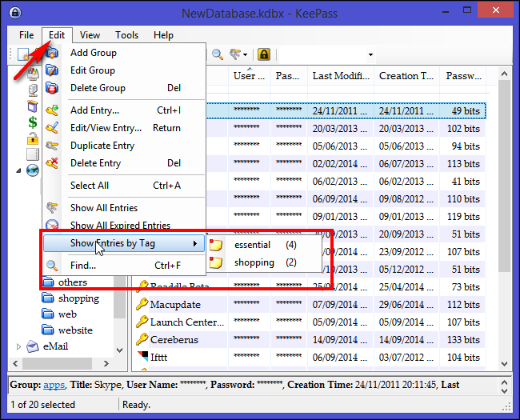Click the yellow lock workspace icon in toolbar
The image size is (520, 420).
263,54
